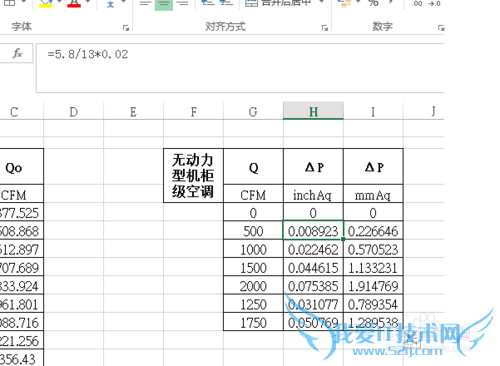Apply the yellow fill color button

[x=46, y=3]
